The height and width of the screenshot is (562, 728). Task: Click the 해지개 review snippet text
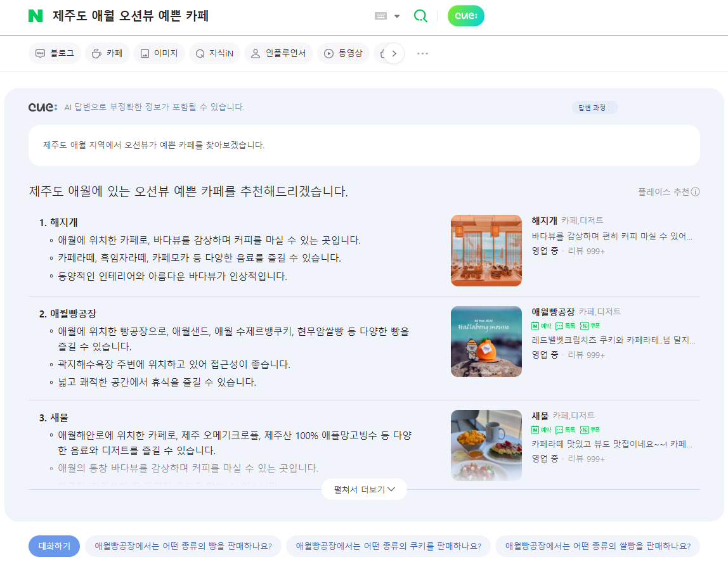(612, 236)
